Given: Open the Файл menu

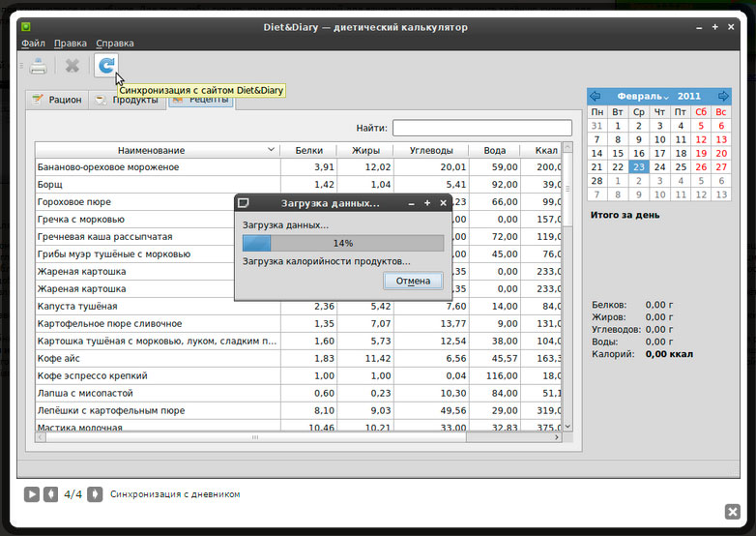Looking at the screenshot, I should point(33,44).
